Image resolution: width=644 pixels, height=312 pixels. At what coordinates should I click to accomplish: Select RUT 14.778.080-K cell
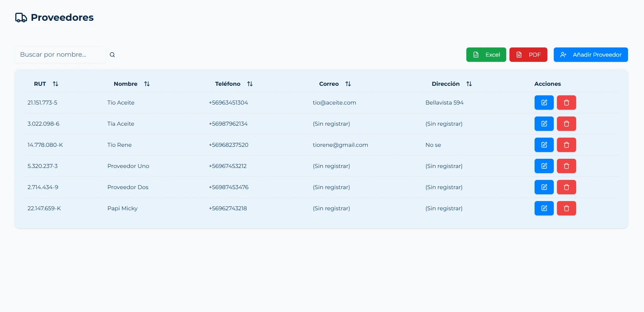coord(45,145)
